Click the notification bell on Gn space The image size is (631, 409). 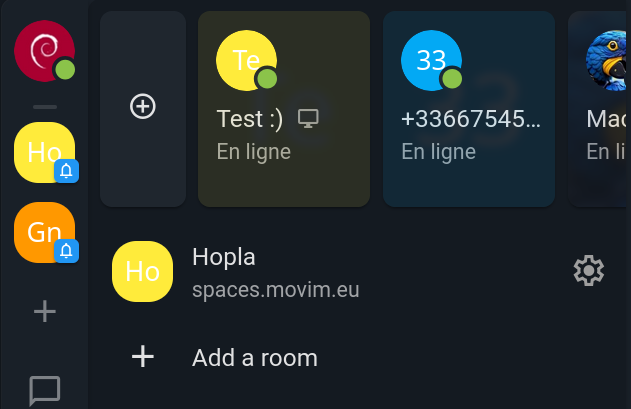click(x=67, y=251)
